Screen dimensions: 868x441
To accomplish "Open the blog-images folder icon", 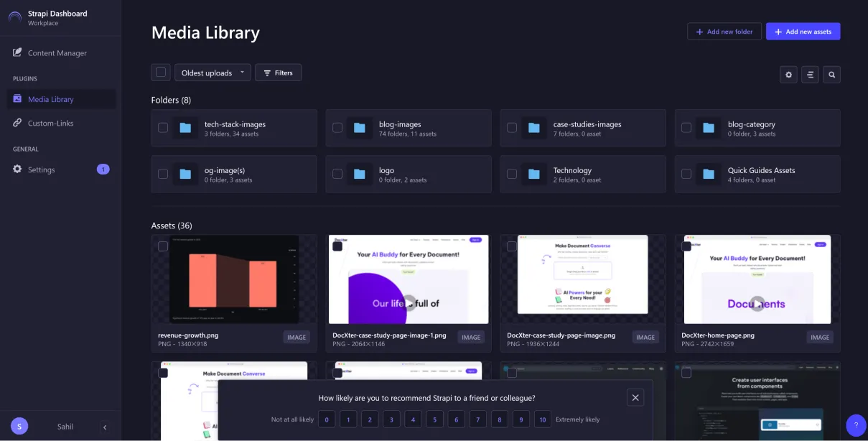I will pyautogui.click(x=360, y=128).
